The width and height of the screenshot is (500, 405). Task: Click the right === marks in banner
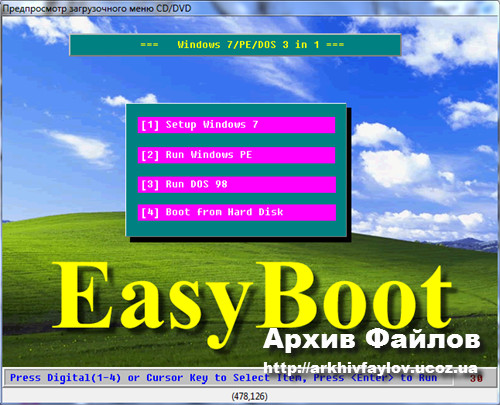tap(335, 45)
